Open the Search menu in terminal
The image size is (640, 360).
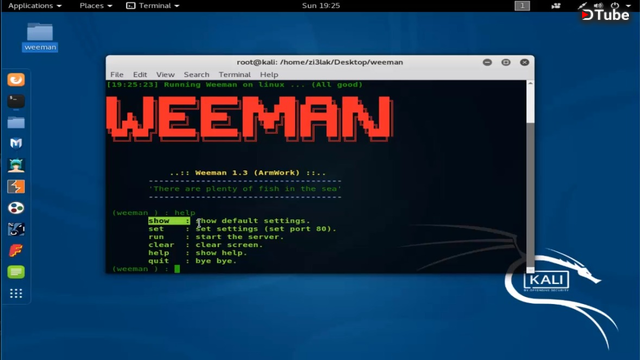[196, 74]
